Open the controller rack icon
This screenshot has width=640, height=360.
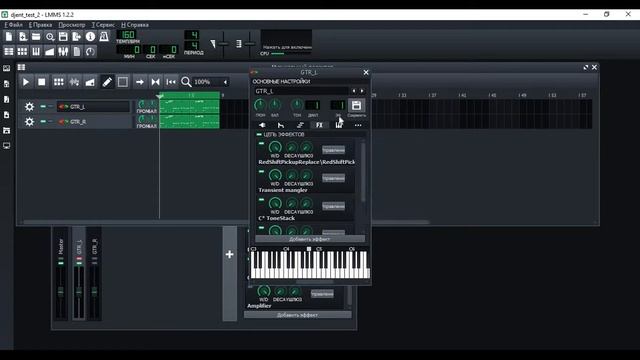(x=90, y=51)
